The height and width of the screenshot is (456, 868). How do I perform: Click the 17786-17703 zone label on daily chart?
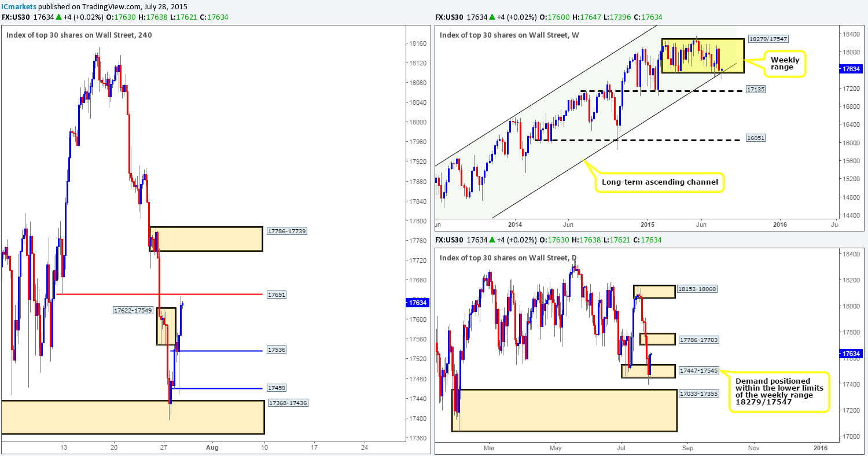(698, 340)
